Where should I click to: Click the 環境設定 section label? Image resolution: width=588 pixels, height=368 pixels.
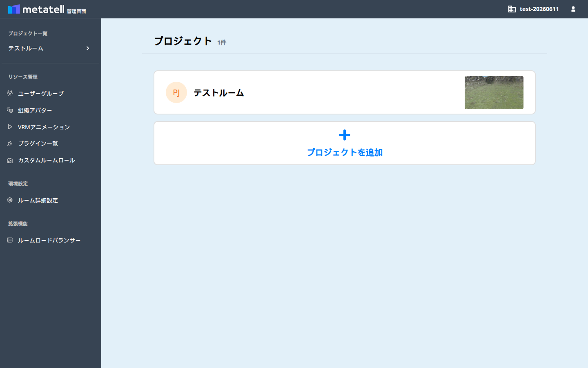tap(18, 184)
